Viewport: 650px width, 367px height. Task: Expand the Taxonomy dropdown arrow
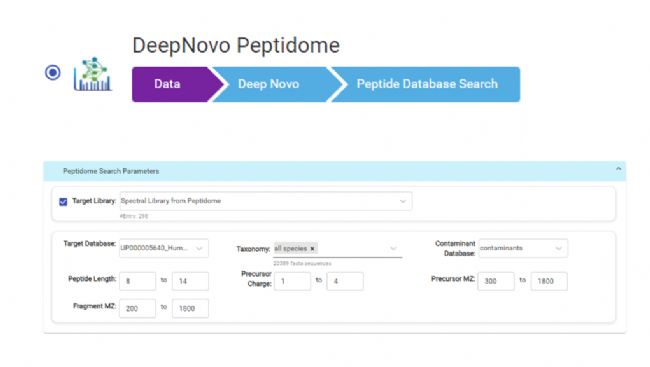click(x=393, y=249)
